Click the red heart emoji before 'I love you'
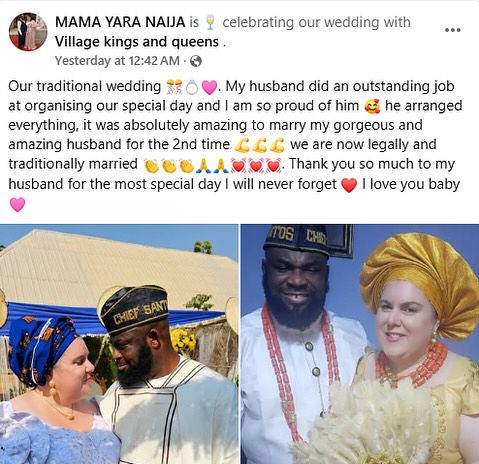This screenshot has width=479, height=464. coord(349,185)
